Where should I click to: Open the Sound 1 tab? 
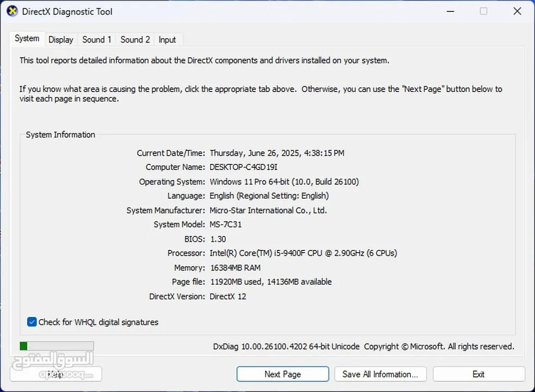97,40
